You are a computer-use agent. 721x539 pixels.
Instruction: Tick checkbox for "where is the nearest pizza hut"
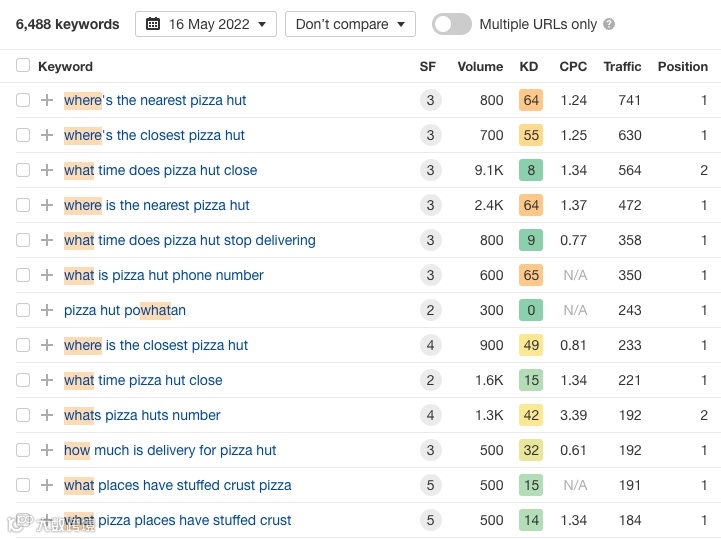pyautogui.click(x=23, y=205)
